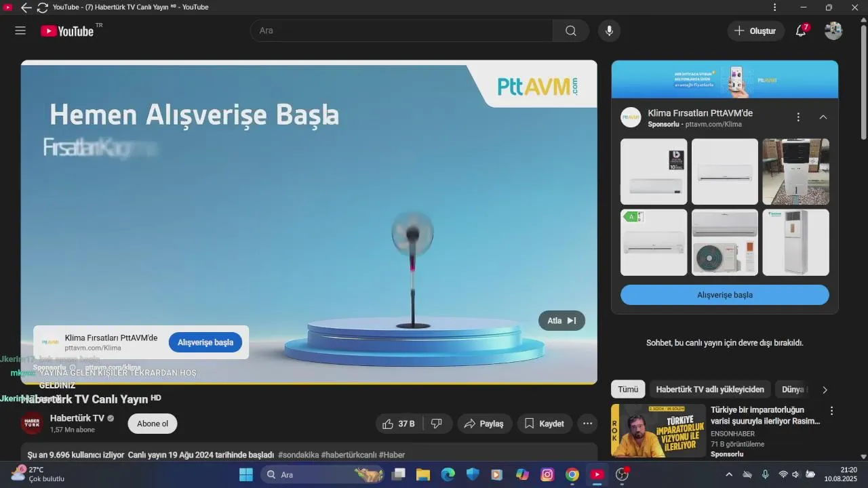This screenshot has height=488, width=868.
Task: Click the taskbar system tray microphone icon
Action: coord(765,474)
